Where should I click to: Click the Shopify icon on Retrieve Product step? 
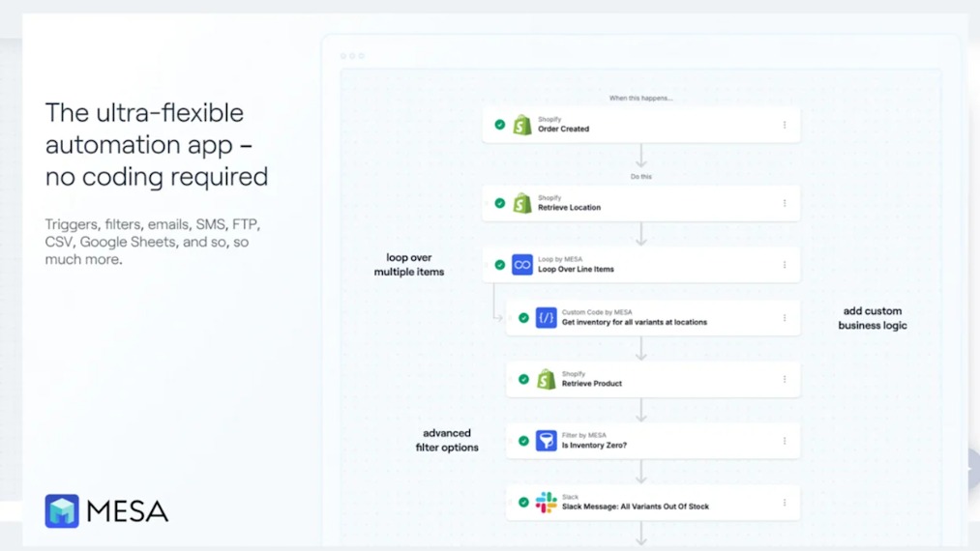(546, 379)
